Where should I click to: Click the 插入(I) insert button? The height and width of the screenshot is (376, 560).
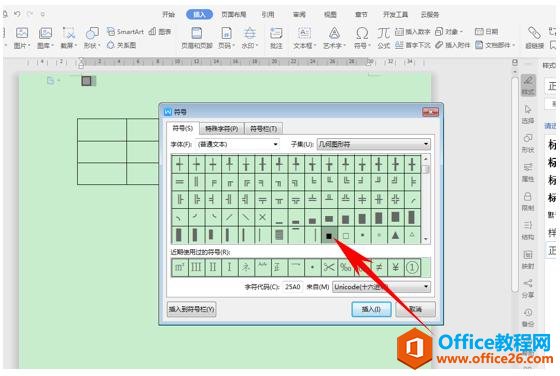371,309
